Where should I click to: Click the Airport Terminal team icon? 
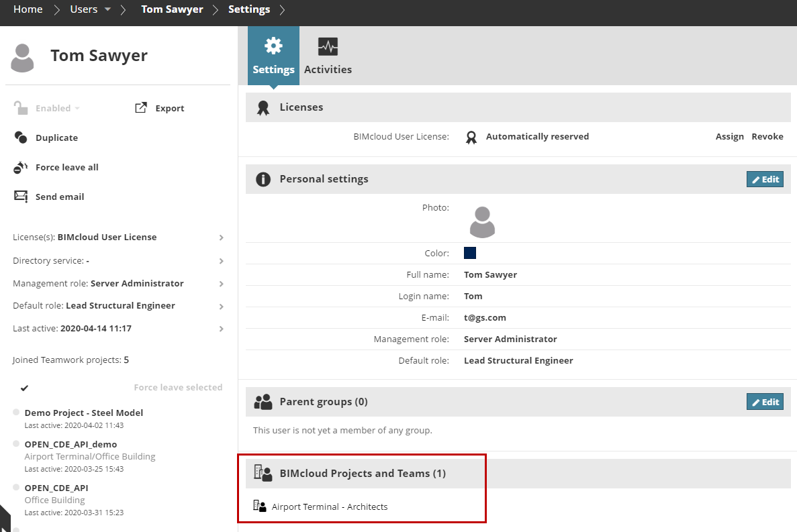tap(260, 507)
